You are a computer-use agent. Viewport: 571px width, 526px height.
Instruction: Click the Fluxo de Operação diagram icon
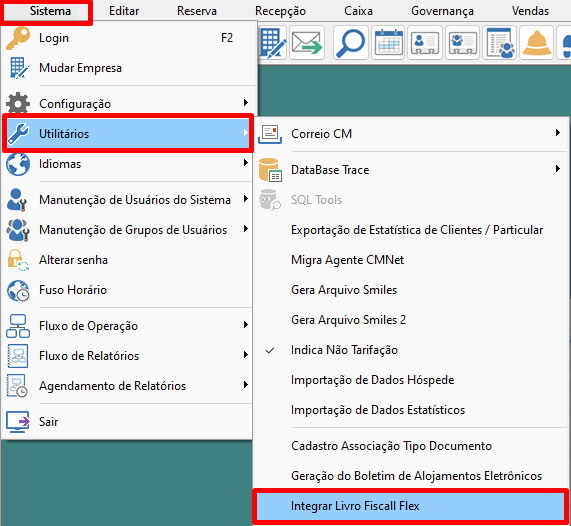(x=17, y=326)
